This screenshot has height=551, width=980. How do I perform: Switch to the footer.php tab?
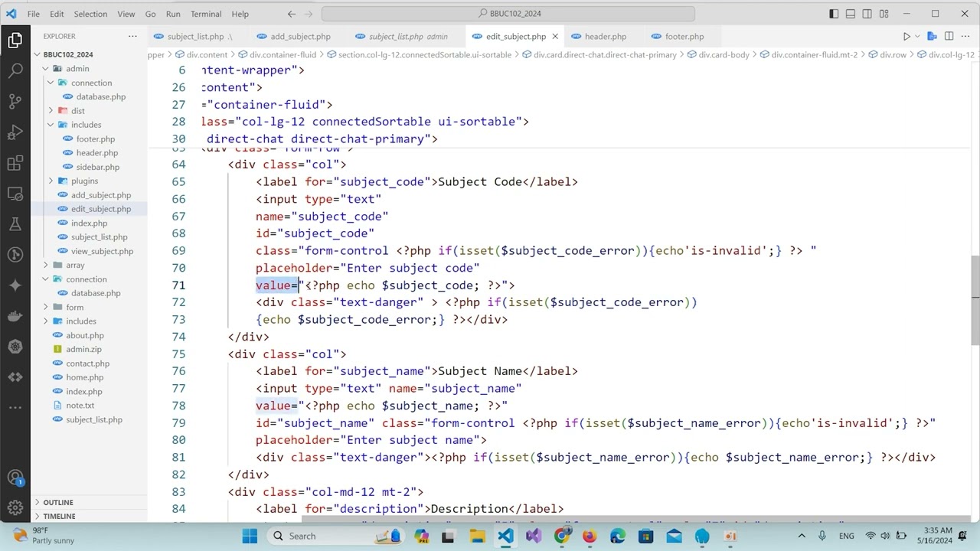(x=684, y=36)
